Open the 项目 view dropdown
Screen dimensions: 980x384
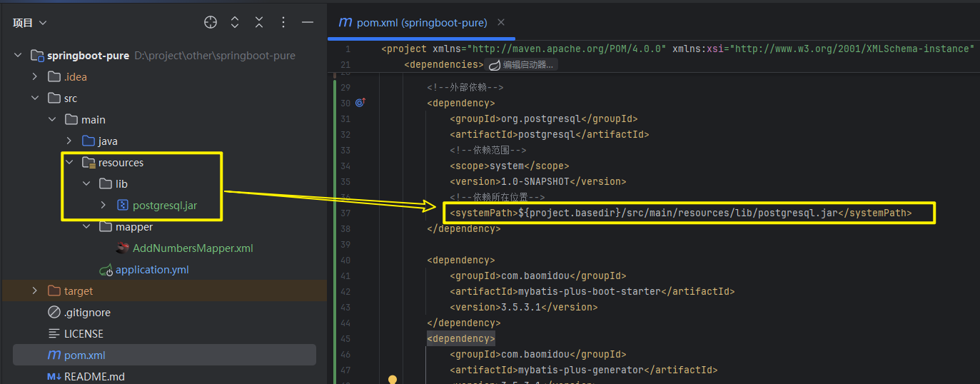point(29,23)
